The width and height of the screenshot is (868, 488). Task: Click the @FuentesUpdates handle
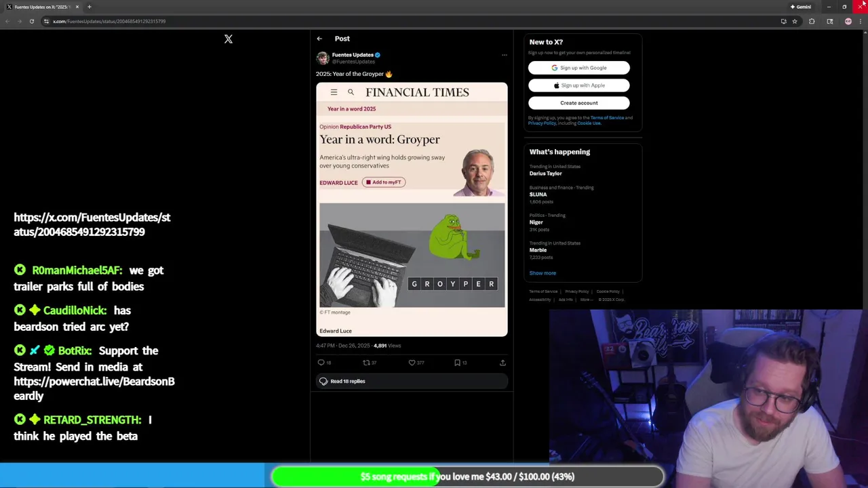(353, 62)
